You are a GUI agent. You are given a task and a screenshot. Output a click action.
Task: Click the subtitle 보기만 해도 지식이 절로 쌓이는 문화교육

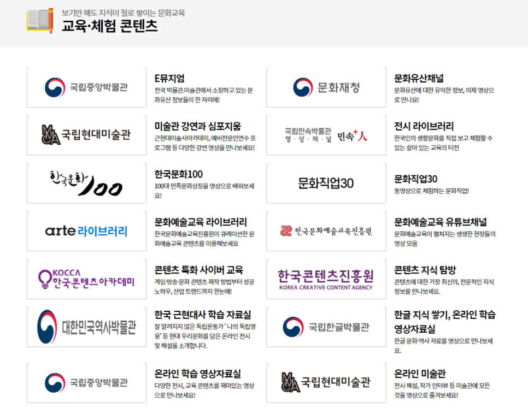(x=123, y=13)
